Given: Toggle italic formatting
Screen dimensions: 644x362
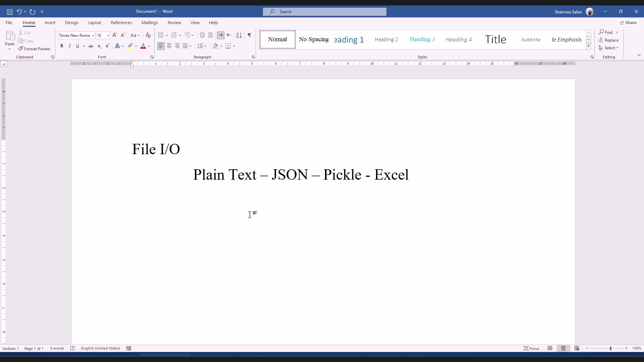Looking at the screenshot, I should pos(70,46).
